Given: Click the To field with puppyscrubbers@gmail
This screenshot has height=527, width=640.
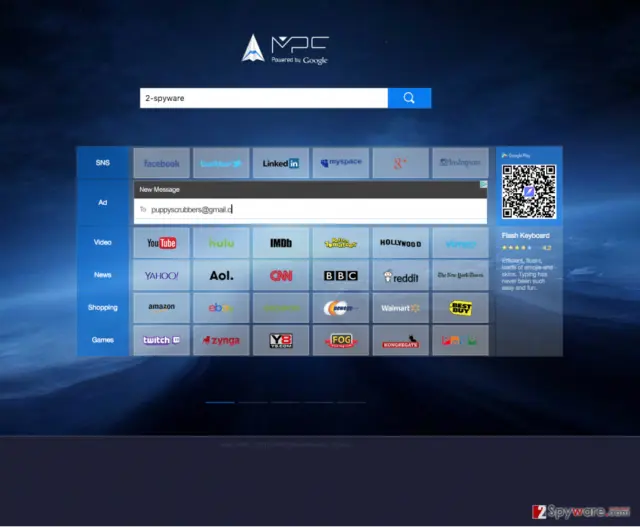Looking at the screenshot, I should [310, 209].
